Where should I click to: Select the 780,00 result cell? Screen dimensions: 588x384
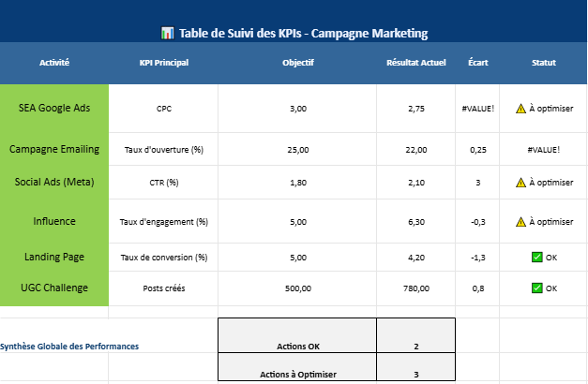(x=416, y=288)
